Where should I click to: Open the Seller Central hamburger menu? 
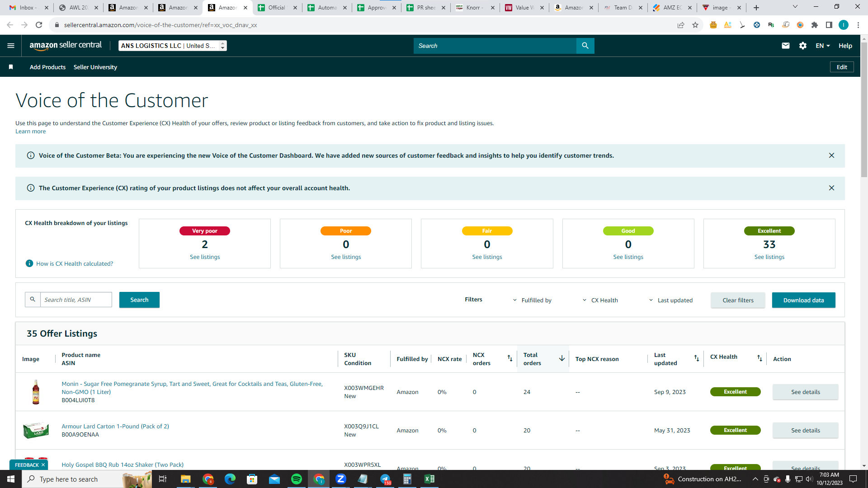11,46
